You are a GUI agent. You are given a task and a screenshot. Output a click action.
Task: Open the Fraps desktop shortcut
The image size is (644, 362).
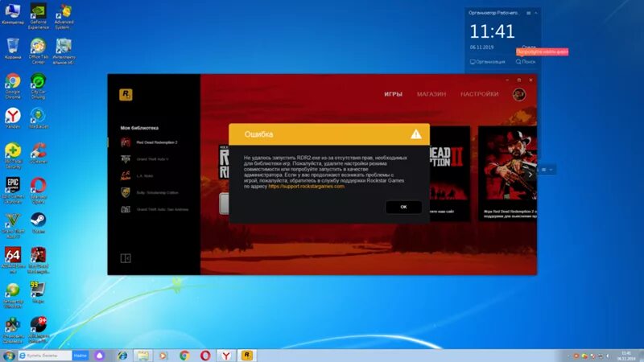click(x=38, y=292)
